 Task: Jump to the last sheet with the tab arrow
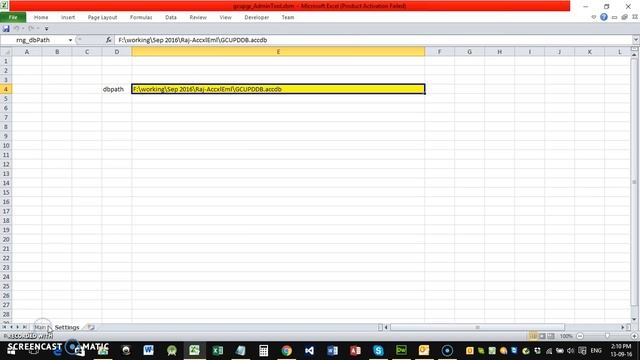[x=24, y=327]
